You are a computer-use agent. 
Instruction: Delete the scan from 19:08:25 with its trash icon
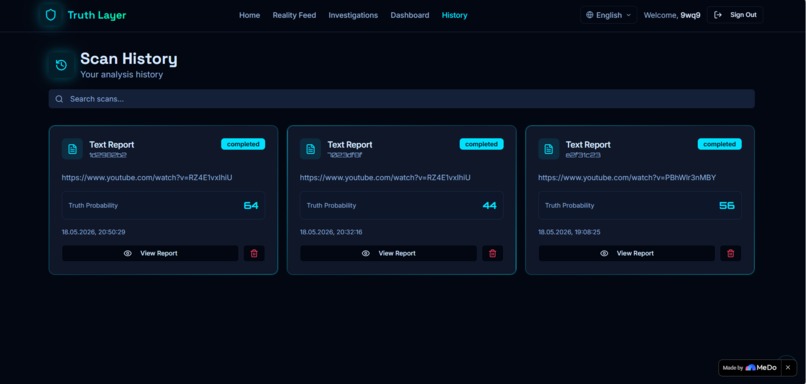click(731, 253)
